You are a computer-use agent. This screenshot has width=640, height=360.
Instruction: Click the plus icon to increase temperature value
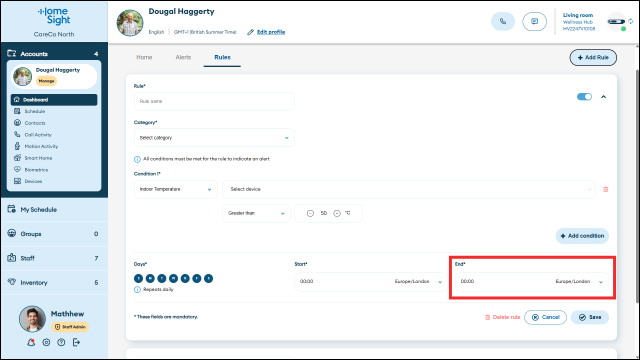click(x=337, y=213)
